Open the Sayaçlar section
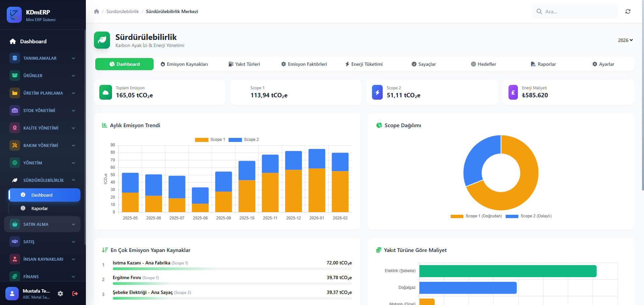This screenshot has width=644, height=305. point(427,64)
